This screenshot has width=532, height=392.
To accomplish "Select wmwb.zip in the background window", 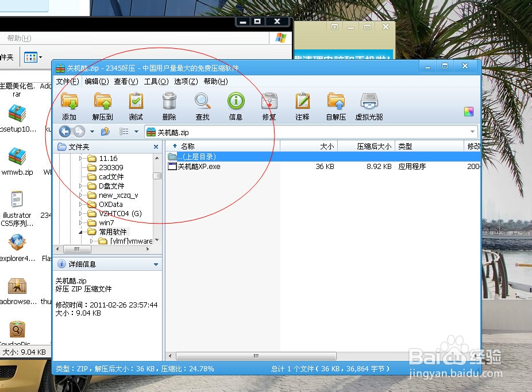I will click(17, 162).
